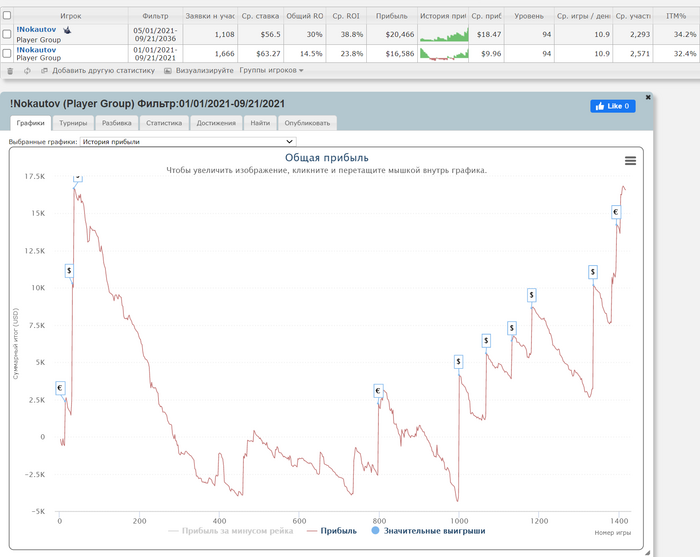The width and height of the screenshot is (700, 557).
Task: Check the row with profit $20,466
Action: (x=7, y=34)
